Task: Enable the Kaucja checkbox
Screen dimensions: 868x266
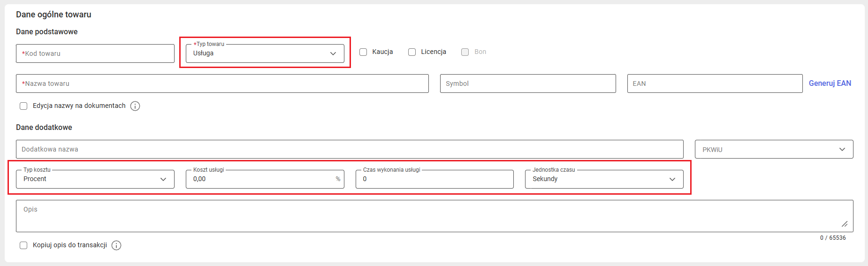Action: [363, 52]
